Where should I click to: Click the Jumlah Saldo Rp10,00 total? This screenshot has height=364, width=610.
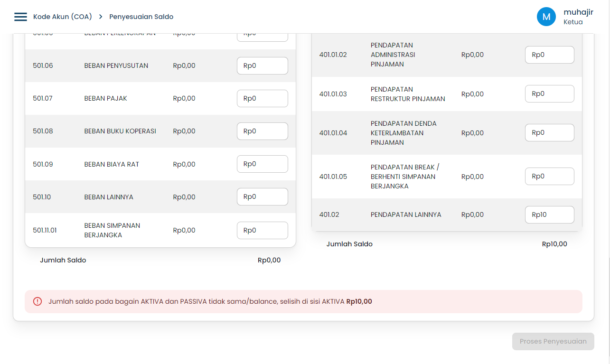[554, 244]
